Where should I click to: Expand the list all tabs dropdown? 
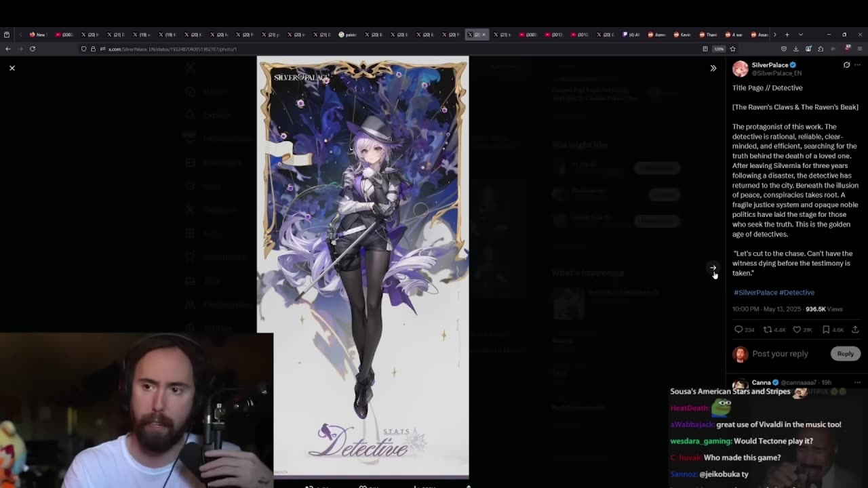coord(801,35)
